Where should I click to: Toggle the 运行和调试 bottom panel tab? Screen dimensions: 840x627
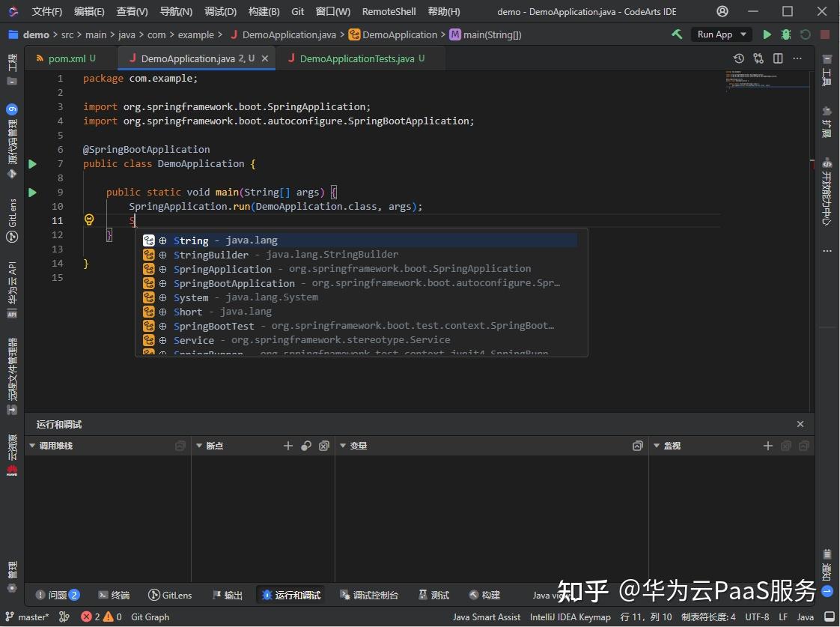[x=290, y=595]
